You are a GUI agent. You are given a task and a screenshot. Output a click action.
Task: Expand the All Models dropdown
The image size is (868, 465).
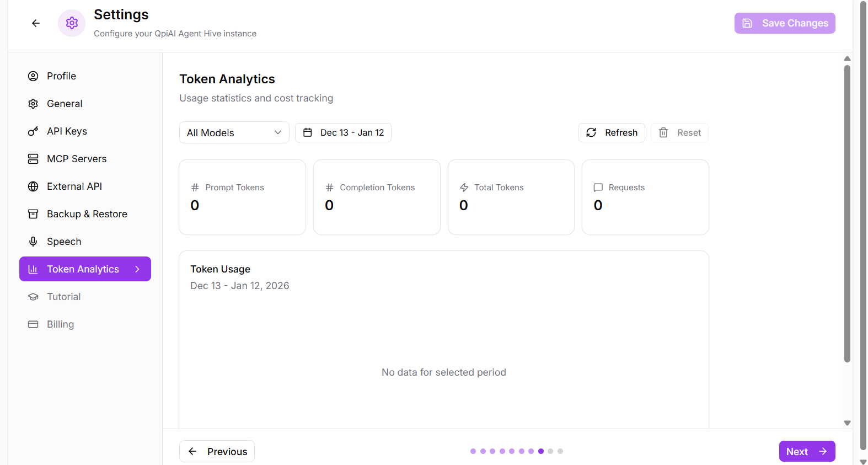click(x=234, y=132)
